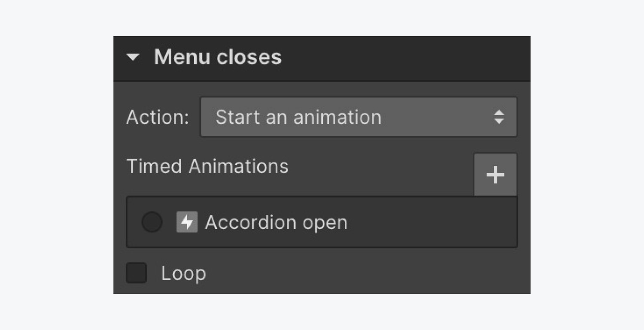Click the plus icon to add timed animation
Image resolution: width=644 pixels, height=330 pixels.
tap(495, 174)
